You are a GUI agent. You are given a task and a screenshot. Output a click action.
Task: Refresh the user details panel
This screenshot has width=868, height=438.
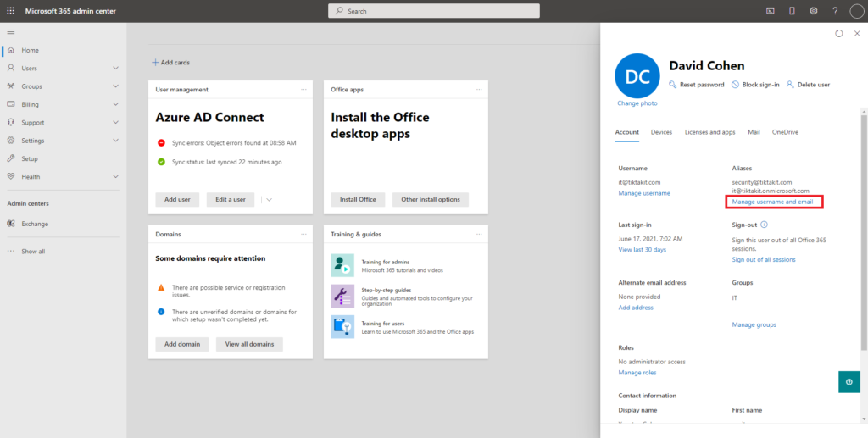click(x=838, y=34)
